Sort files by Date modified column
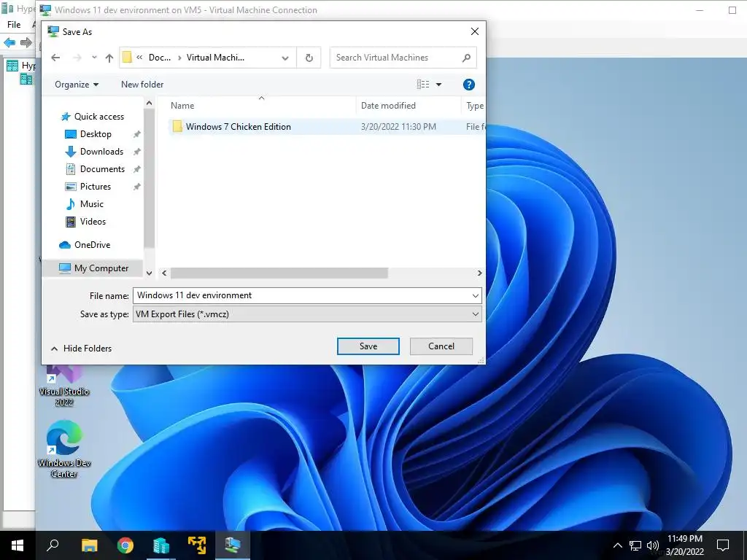 (x=388, y=106)
